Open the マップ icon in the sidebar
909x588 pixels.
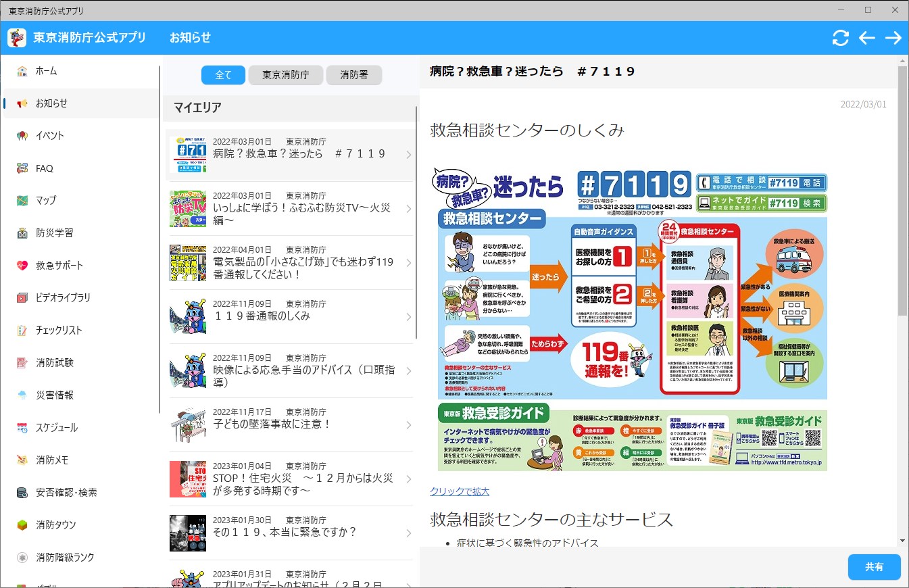(22, 201)
